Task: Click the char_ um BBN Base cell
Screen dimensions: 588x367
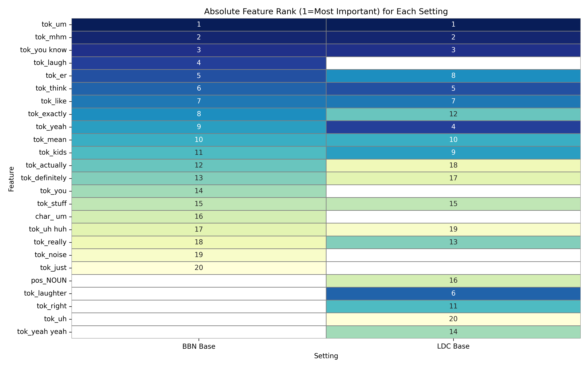Action: 199,216
